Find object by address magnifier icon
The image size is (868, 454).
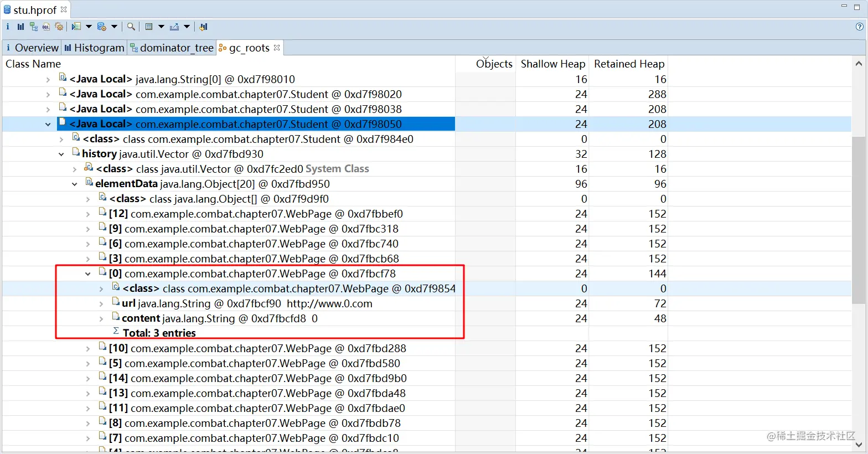(131, 27)
